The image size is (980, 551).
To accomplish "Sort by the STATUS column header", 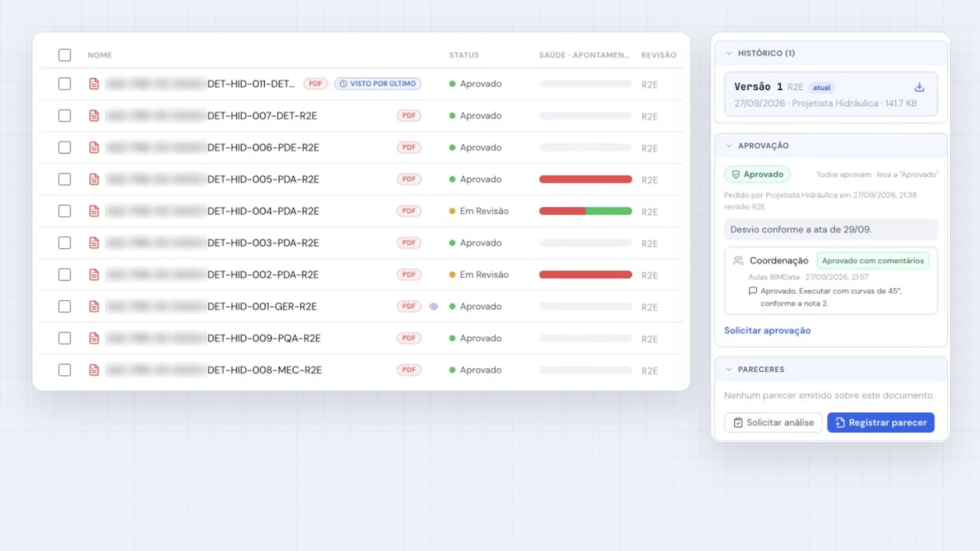I will click(464, 55).
